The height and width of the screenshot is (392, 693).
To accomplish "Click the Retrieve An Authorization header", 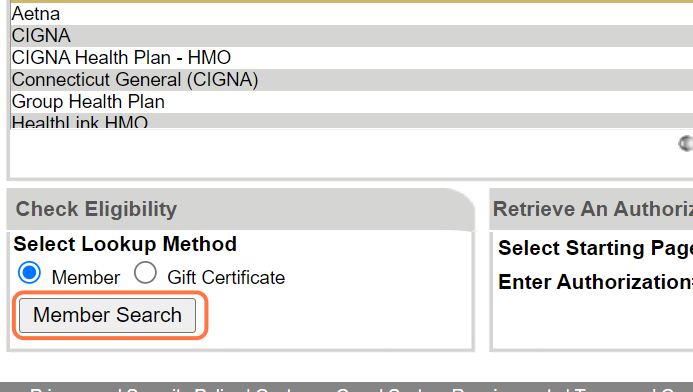I will click(592, 209).
